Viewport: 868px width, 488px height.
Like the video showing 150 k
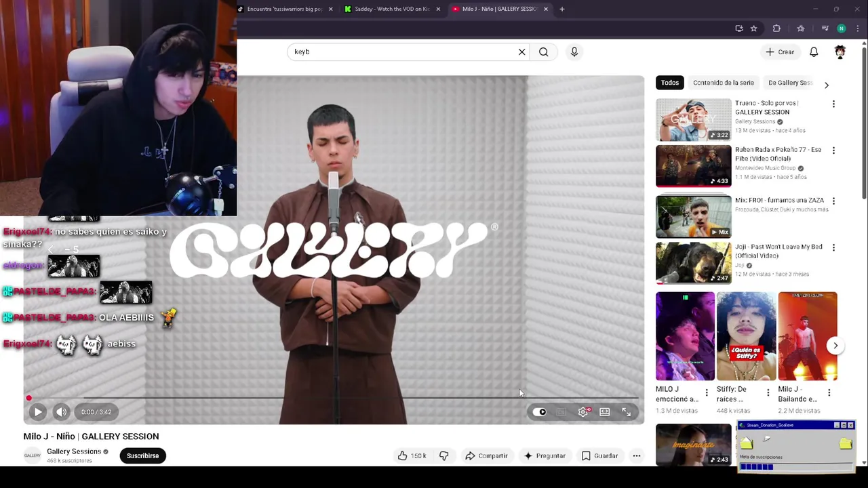click(412, 456)
